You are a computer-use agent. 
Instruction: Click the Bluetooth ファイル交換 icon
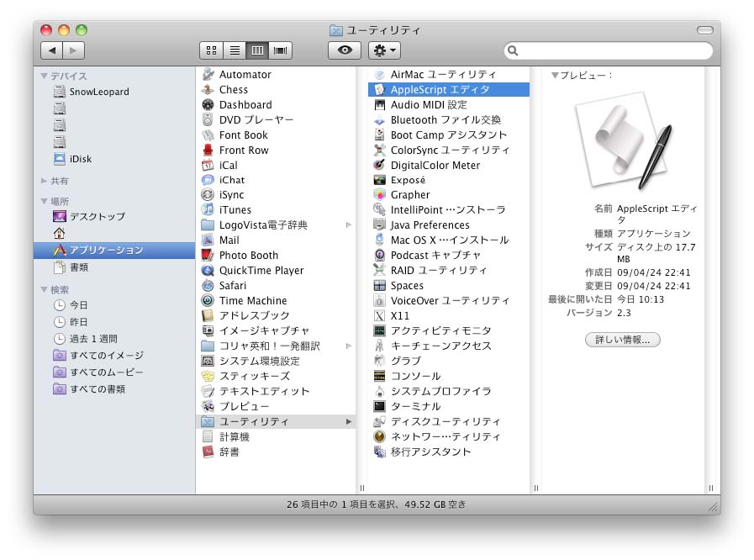(x=379, y=119)
